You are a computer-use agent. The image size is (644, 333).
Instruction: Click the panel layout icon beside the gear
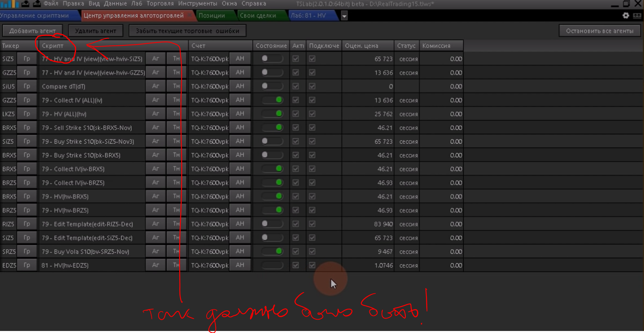(637, 15)
